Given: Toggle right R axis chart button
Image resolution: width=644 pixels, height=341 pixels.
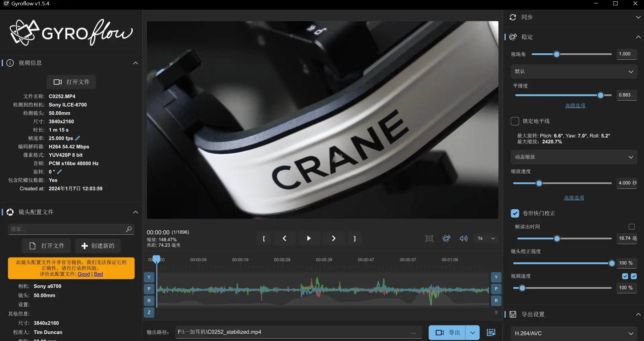Looking at the screenshot, I should point(496,301).
